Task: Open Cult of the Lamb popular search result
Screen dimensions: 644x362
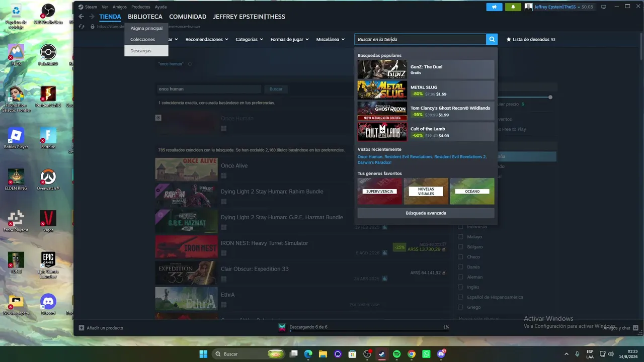Action: [x=426, y=132]
